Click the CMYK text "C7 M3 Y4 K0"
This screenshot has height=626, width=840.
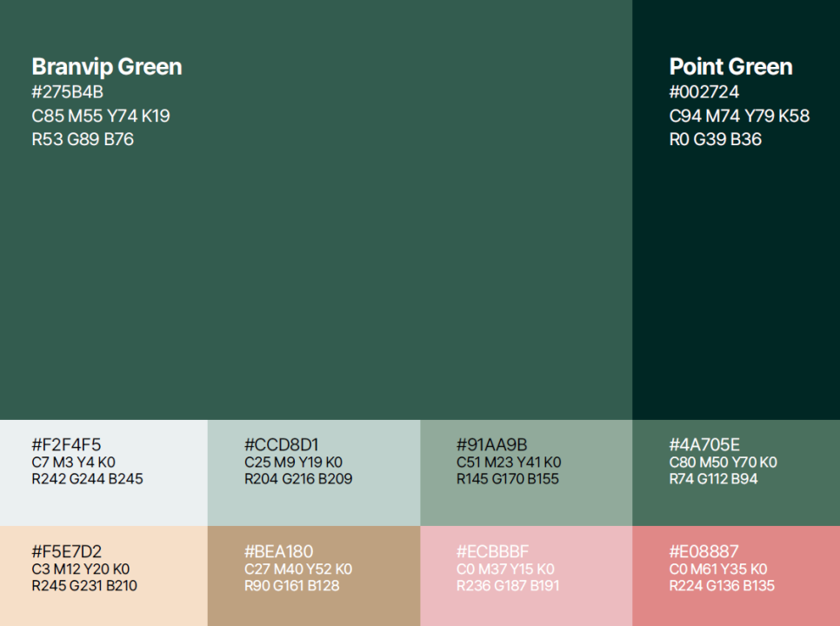pos(73,463)
